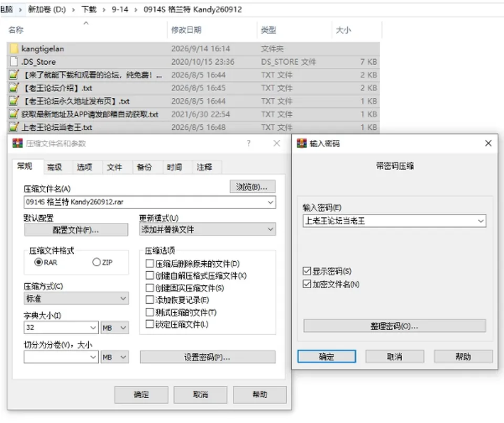Close the 压缩文件名和参数 dialog
This screenshot has height=423, width=504.
[x=277, y=143]
